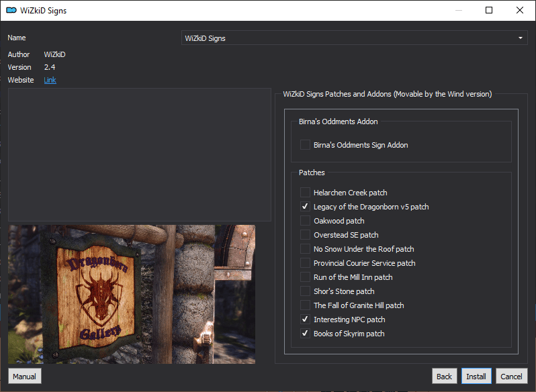
Task: Disable the Books of Skyrim patch
Action: point(305,334)
